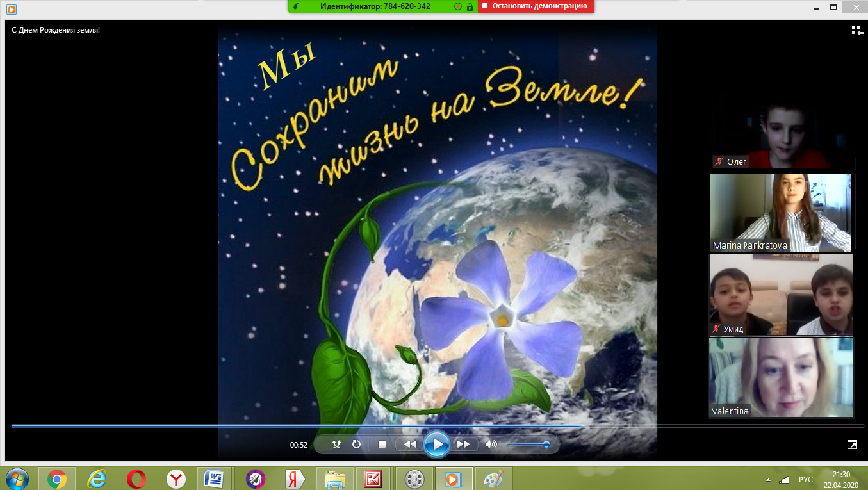Screen dimensions: 868x490
Task: Stop screen sharing with Остановить демонстрацию
Action: (536, 6)
